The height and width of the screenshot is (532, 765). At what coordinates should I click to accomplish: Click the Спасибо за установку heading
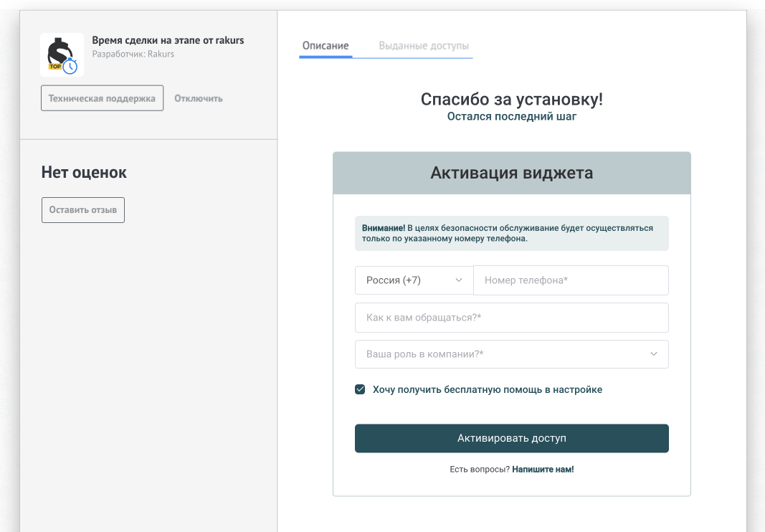[x=512, y=99]
